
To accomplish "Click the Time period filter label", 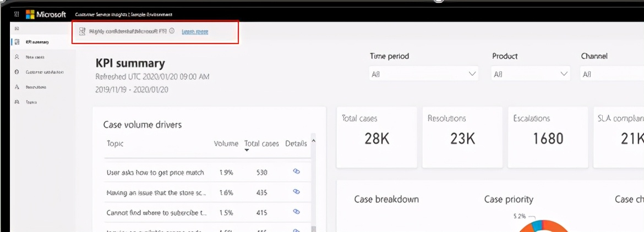I will click(x=389, y=56).
